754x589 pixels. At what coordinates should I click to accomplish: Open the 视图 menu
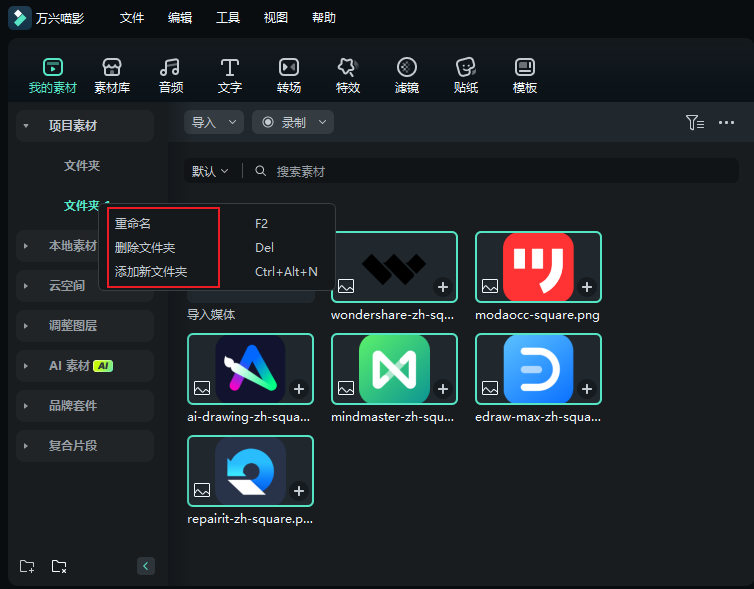pos(276,18)
